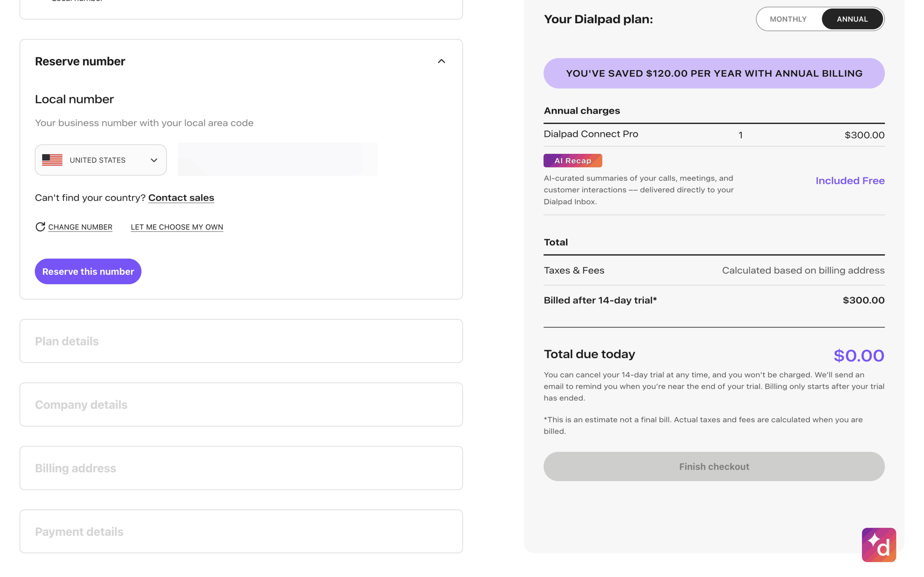This screenshot has height=577, width=924.
Task: Open the United States country dropdown
Action: (x=101, y=160)
